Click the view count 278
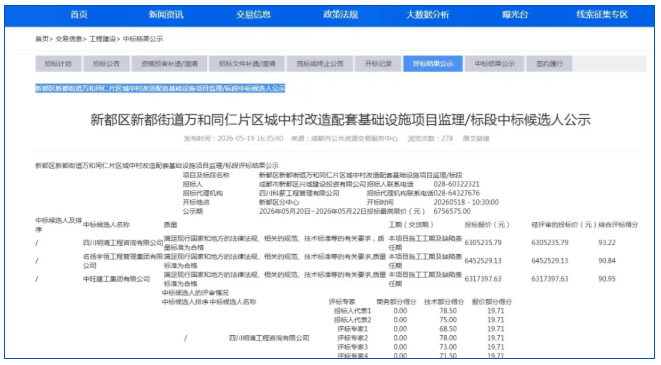This screenshot has height=365, width=661. click(x=447, y=138)
